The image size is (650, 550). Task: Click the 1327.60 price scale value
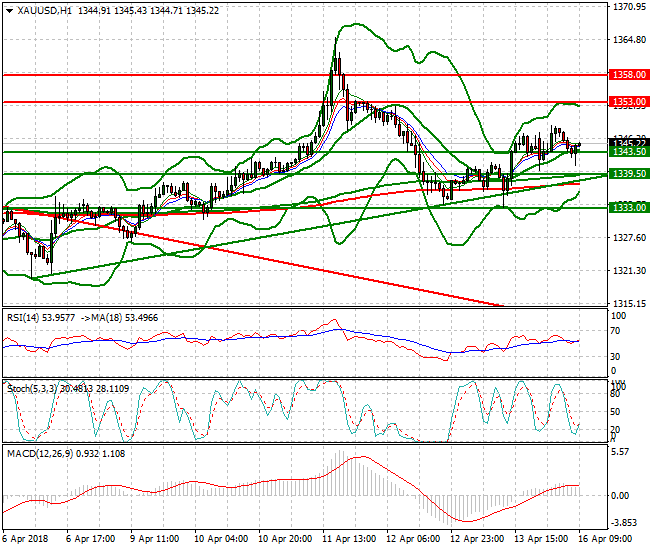point(629,237)
